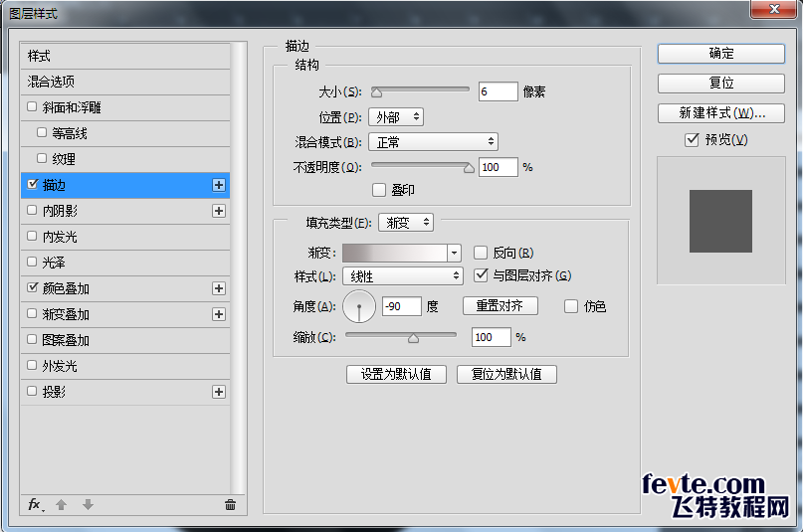Select 混合选项 in the list
803x532 pixels.
point(125,82)
